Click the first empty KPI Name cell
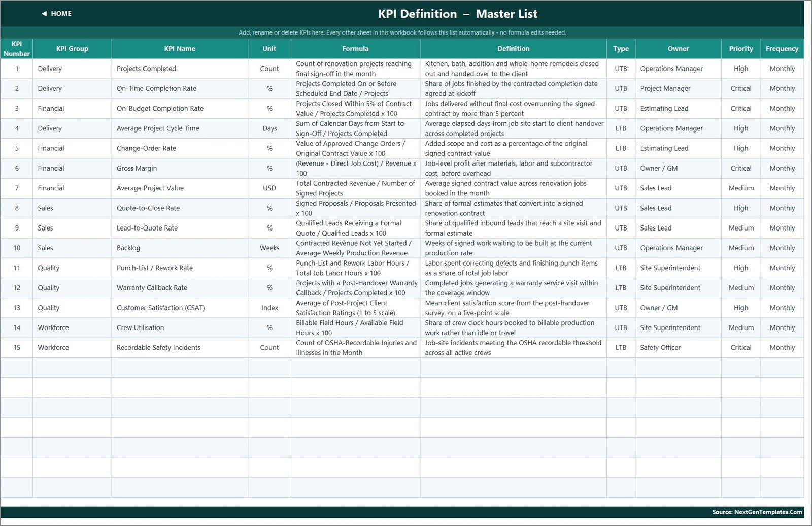 (x=180, y=368)
